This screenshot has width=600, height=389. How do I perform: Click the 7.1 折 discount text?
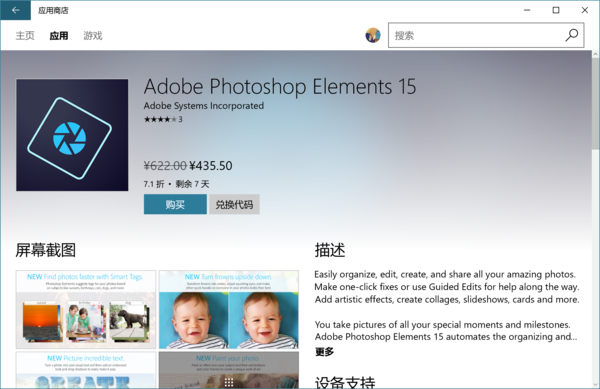click(154, 184)
